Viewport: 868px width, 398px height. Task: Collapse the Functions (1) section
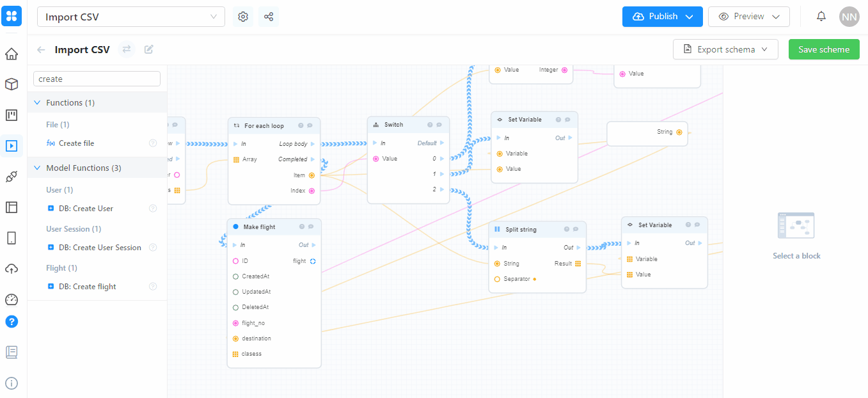(x=36, y=102)
